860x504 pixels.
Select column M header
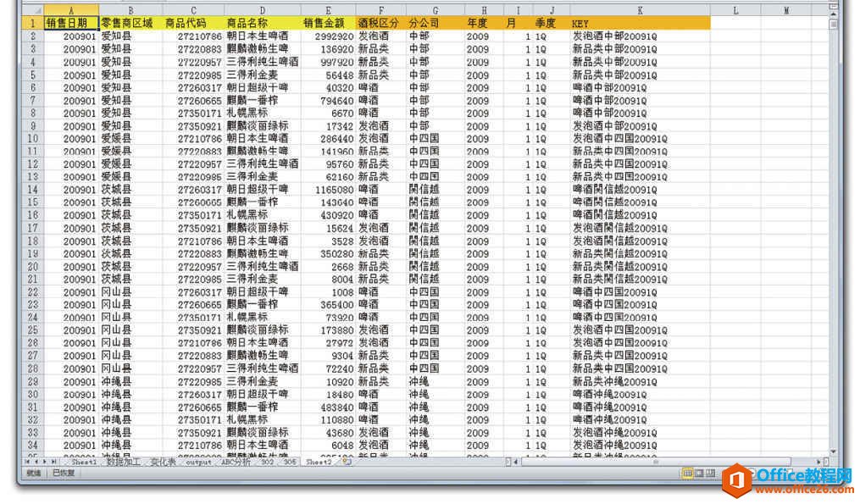(786, 10)
